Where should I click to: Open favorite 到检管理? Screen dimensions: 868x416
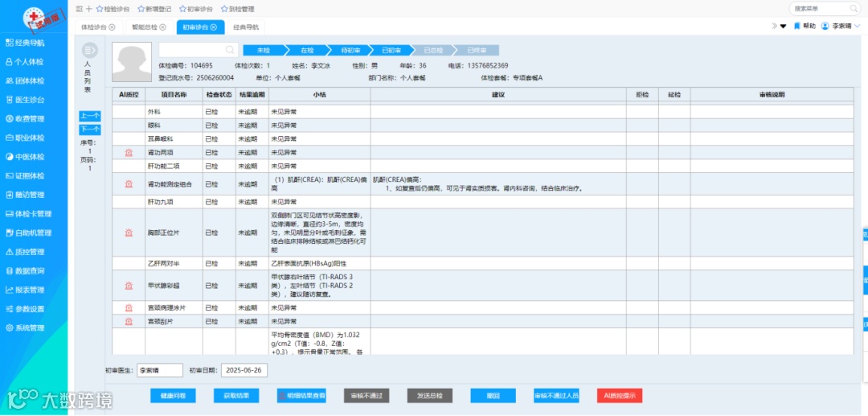pos(237,9)
